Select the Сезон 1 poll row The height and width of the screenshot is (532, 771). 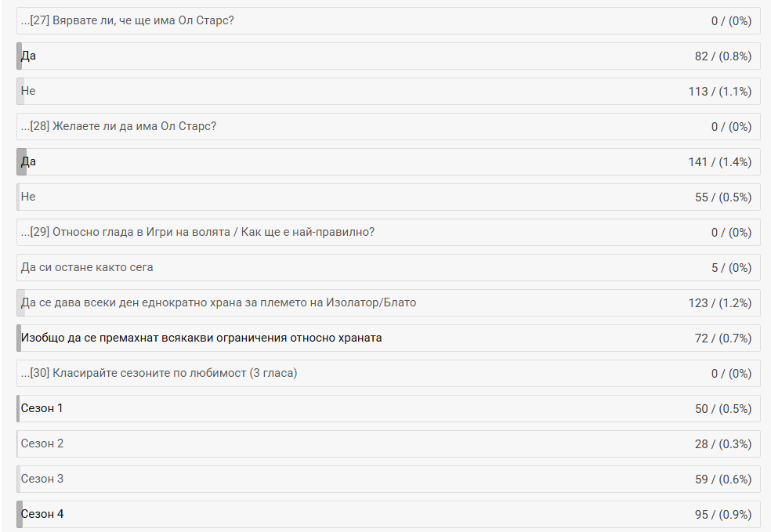[x=42, y=408]
